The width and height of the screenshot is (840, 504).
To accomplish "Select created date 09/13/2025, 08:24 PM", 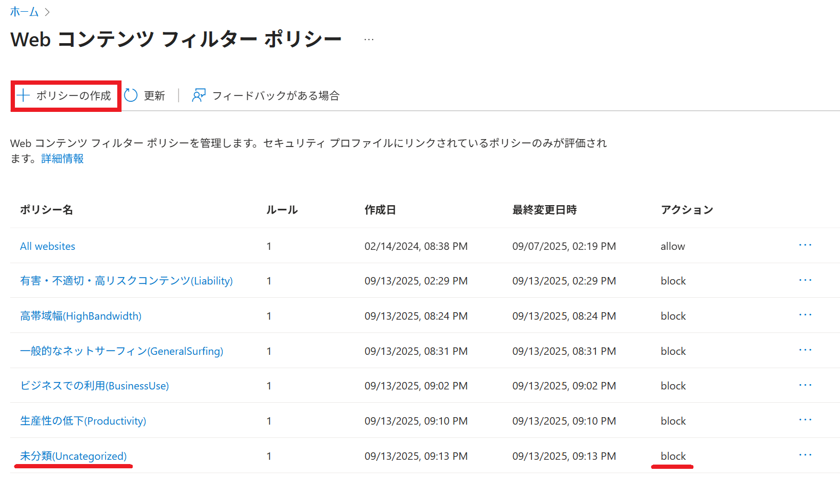I will click(x=416, y=316).
